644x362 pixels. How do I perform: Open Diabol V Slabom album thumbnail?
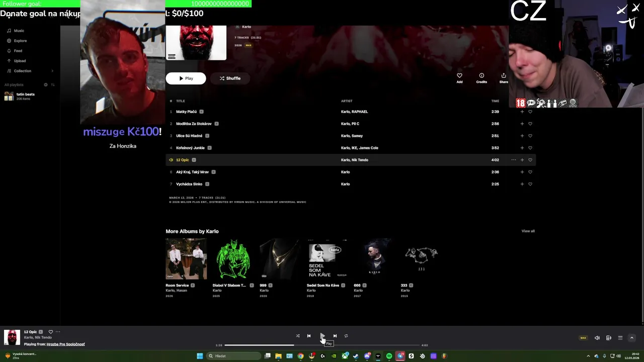[x=233, y=259]
